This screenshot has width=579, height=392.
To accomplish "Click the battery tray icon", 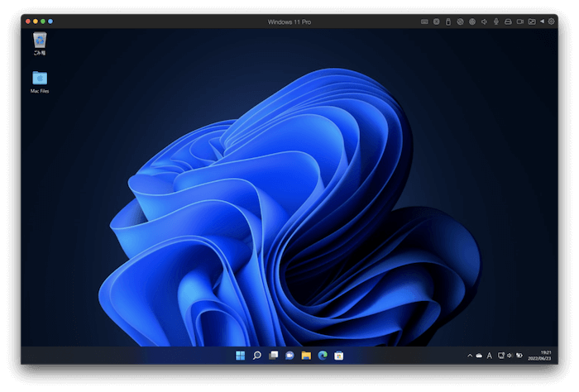I will pyautogui.click(x=519, y=356).
